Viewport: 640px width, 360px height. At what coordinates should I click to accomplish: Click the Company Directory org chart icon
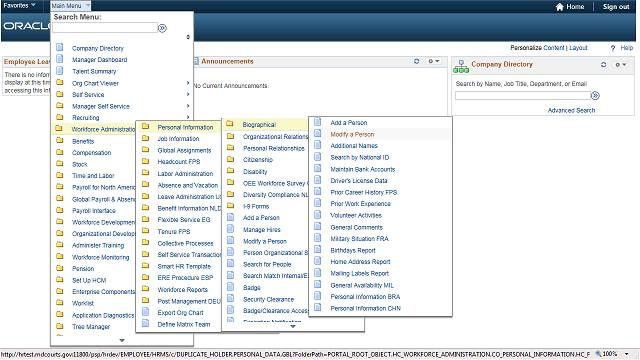461,67
